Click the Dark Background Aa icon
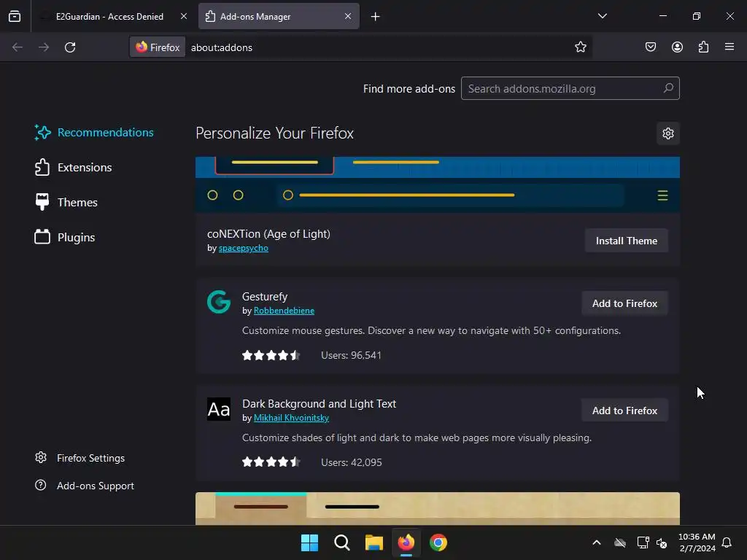The image size is (747, 560). click(x=219, y=409)
